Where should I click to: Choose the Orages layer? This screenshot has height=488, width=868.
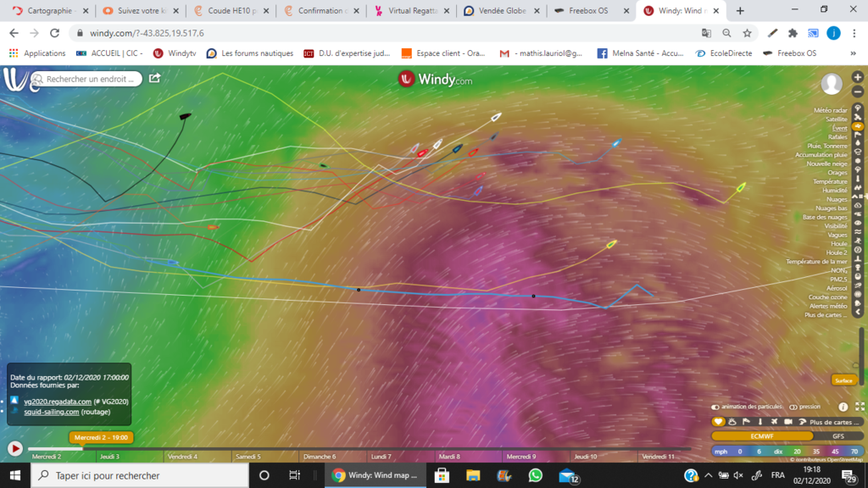[x=837, y=173]
